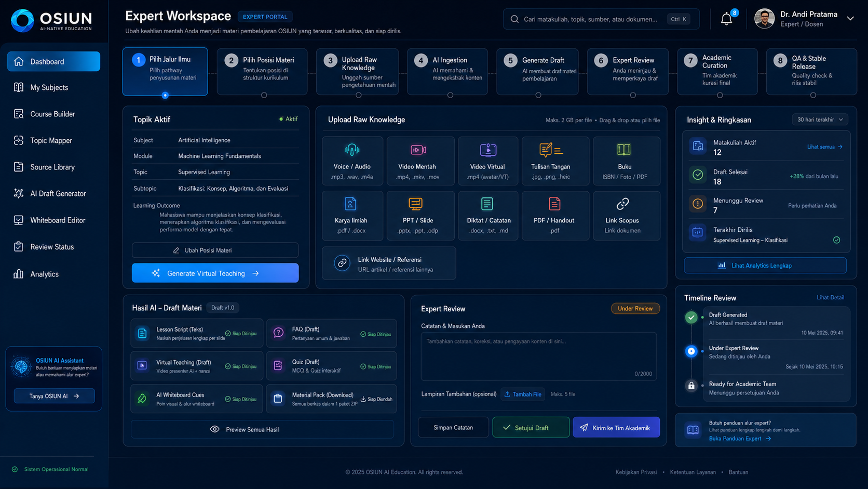Click the Whiteboard Editor sidebar icon
Screen dimensions: 868x489
(x=19, y=220)
